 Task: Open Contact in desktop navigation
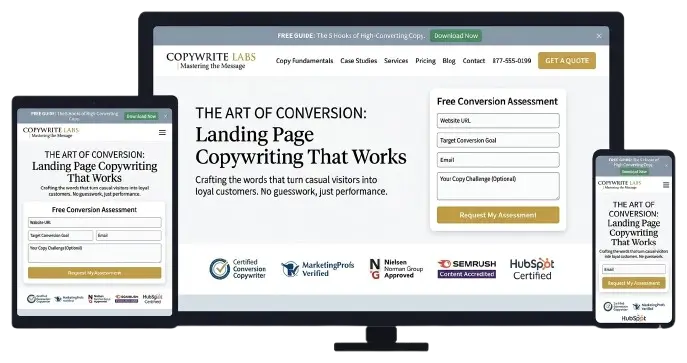474,61
